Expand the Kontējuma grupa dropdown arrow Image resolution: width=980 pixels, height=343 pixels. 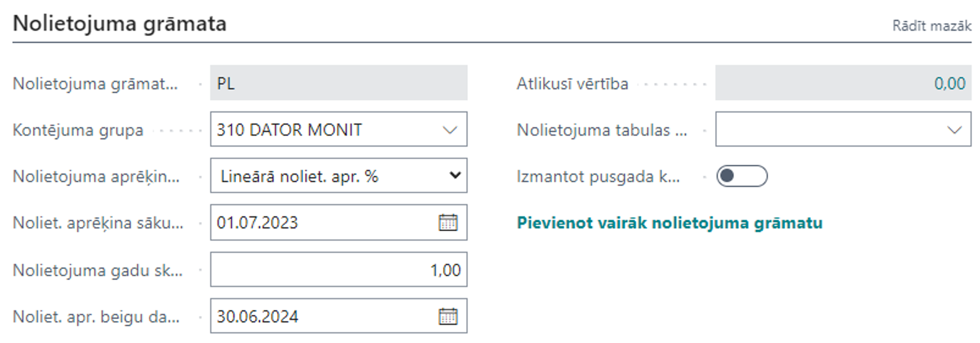[x=449, y=130]
